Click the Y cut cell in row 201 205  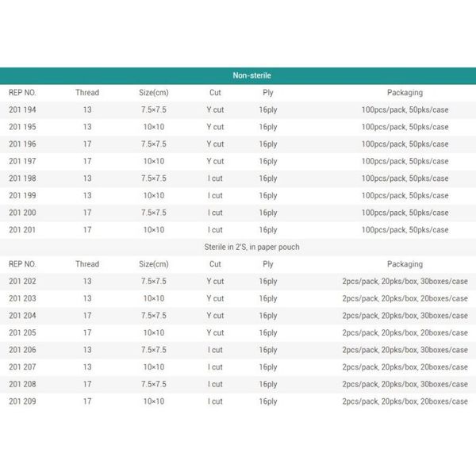point(215,332)
